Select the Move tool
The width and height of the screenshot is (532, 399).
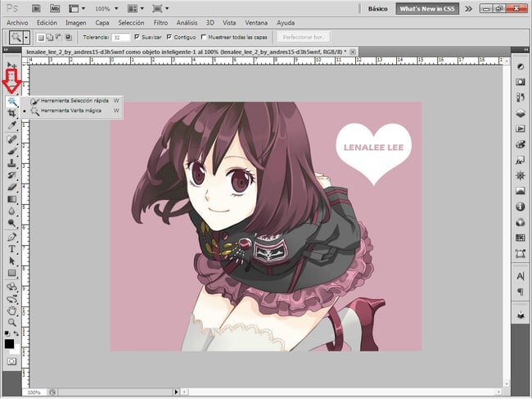[x=12, y=65]
